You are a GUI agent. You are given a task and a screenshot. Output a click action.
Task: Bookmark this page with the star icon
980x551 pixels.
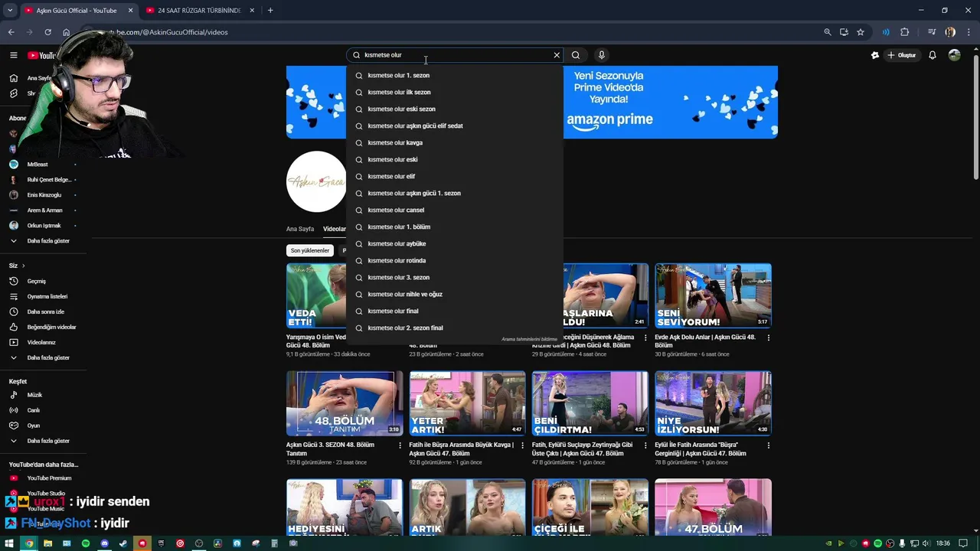(x=861, y=32)
